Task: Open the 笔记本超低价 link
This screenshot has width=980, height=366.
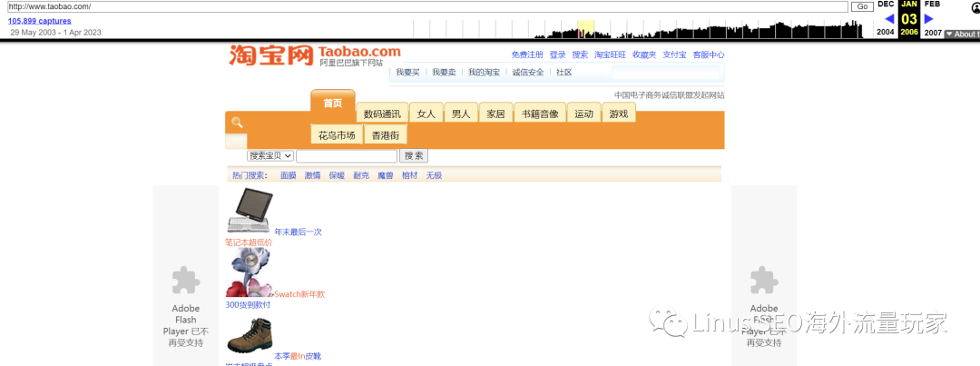Action: [x=249, y=242]
